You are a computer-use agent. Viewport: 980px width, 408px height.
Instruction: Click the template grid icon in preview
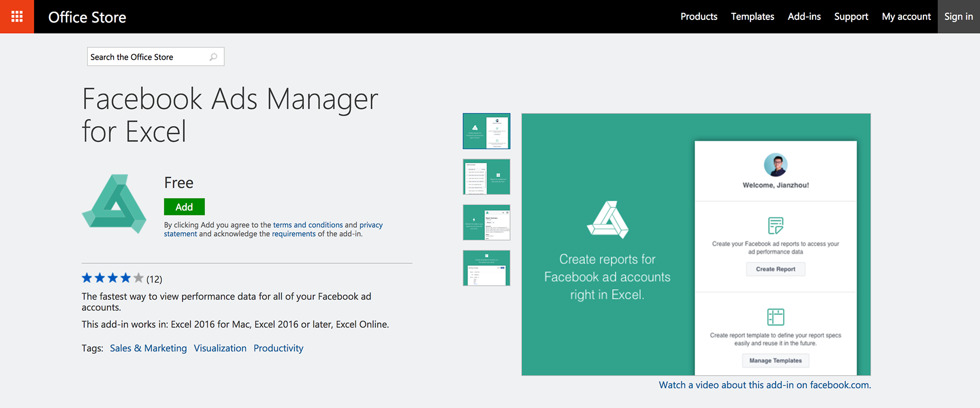pos(775,317)
